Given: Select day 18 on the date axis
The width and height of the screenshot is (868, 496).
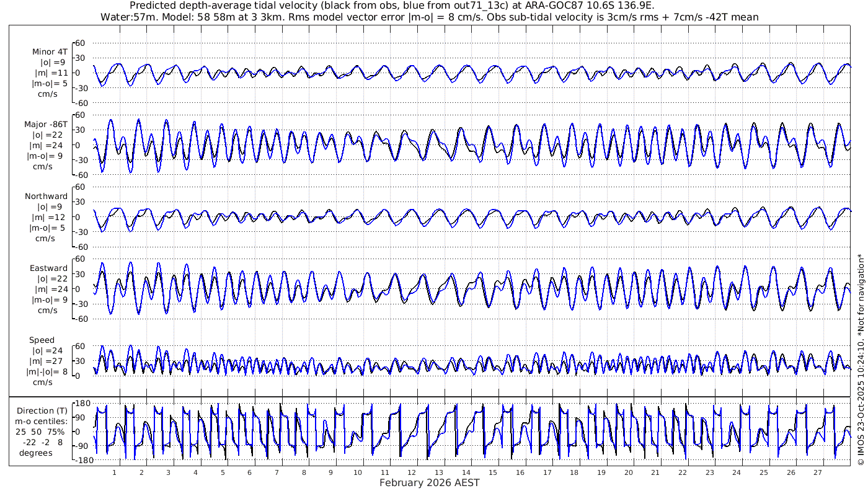Looking at the screenshot, I should [x=574, y=472].
